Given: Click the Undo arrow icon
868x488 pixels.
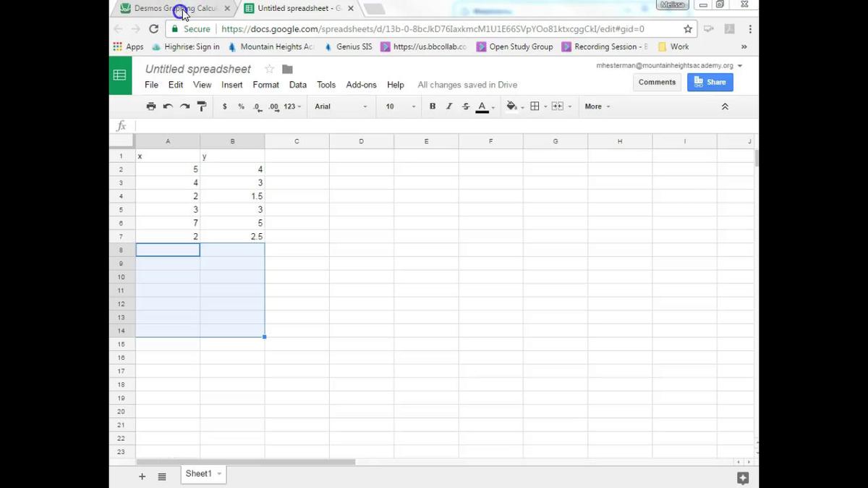Looking at the screenshot, I should 168,106.
